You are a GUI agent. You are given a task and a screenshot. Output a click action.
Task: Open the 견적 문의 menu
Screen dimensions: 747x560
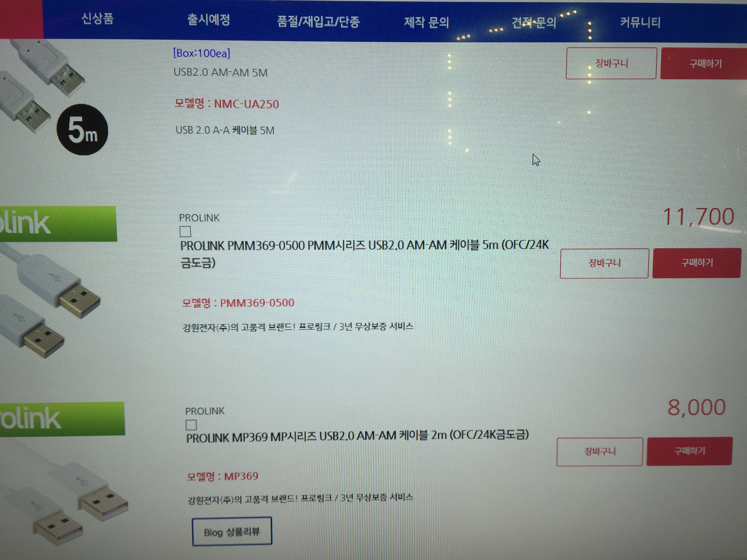point(534,23)
